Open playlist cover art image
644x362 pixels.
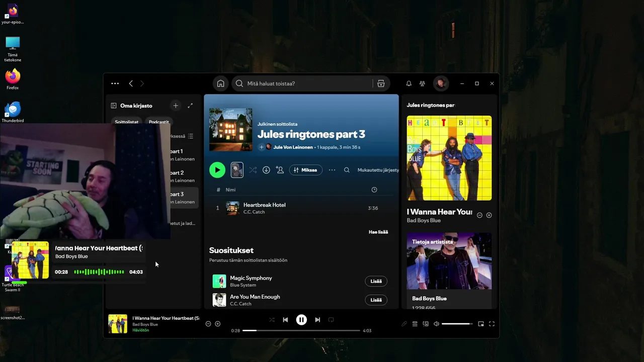(x=231, y=130)
